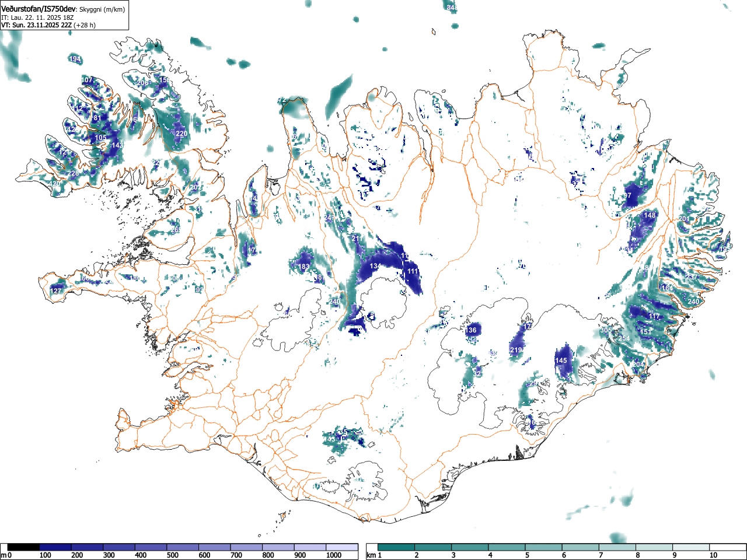Click the "220" value in the Westfjords
This screenshot has height=560, width=747.
coord(181,134)
